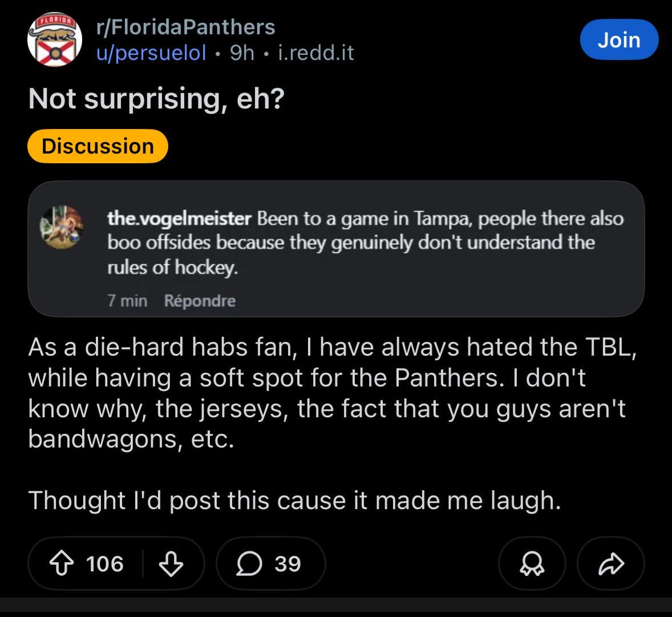
Task: Downvote the post
Action: (x=171, y=564)
